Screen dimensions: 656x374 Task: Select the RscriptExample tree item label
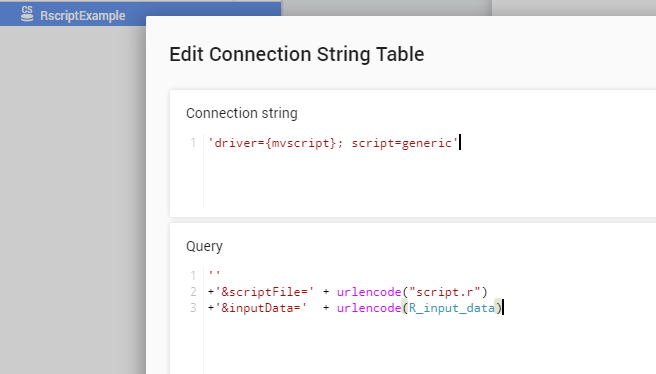(82, 16)
